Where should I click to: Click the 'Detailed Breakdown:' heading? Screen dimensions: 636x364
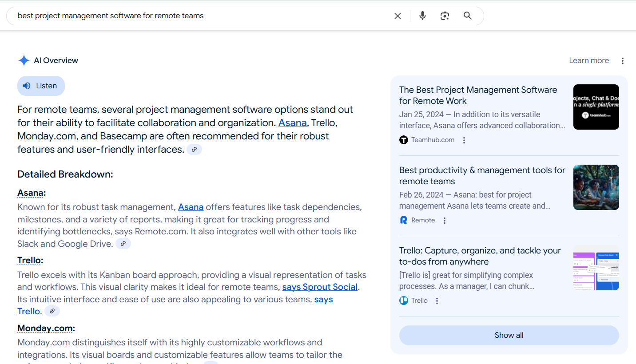tap(65, 174)
